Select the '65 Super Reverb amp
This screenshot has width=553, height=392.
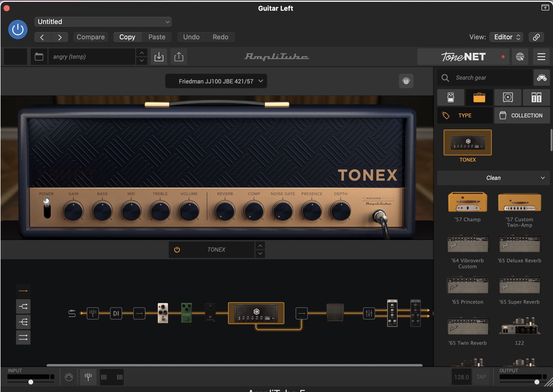tap(520, 285)
